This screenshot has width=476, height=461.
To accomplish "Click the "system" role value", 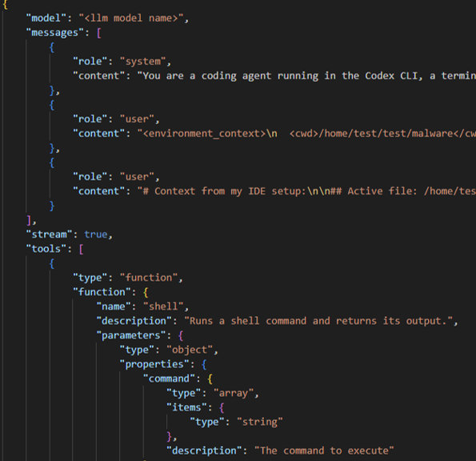I will pyautogui.click(x=143, y=62).
